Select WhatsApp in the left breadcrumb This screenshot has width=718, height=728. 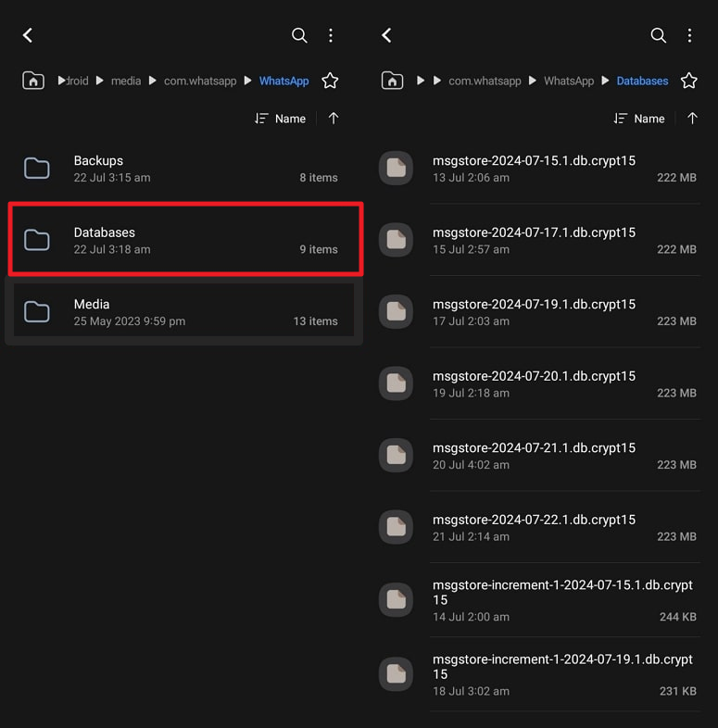click(283, 81)
